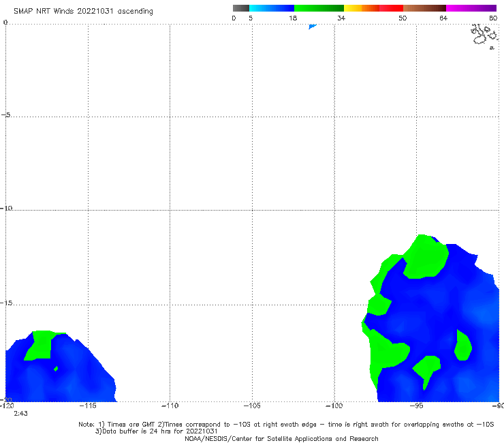
Task: Click the red segment of the color bar
Action: (391, 8)
